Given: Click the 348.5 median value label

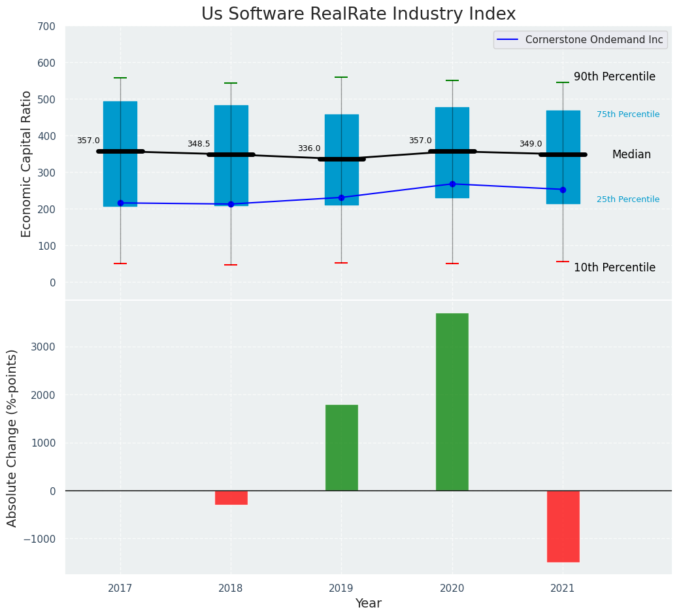Looking at the screenshot, I should pos(199,144).
